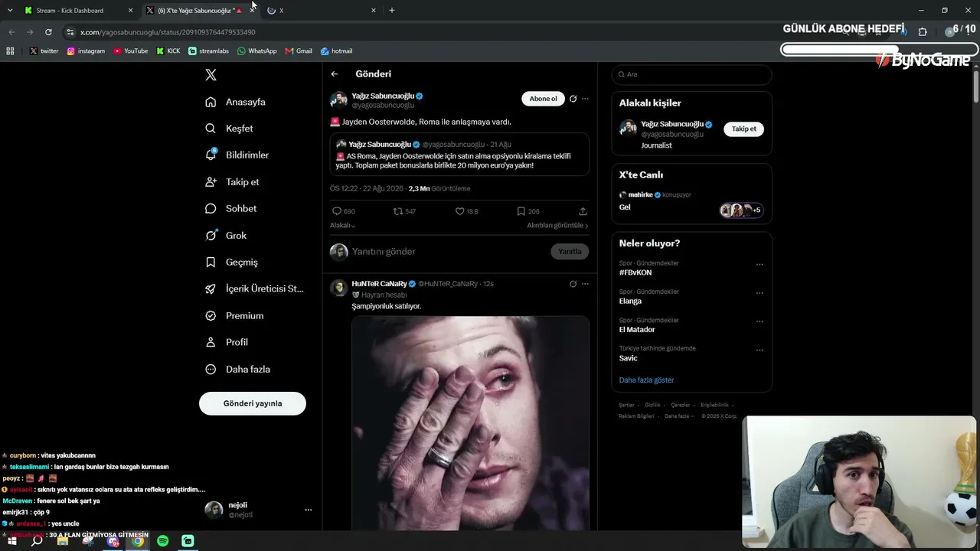The image size is (980, 551).
Task: Click the share icon on the post
Action: coord(583,211)
